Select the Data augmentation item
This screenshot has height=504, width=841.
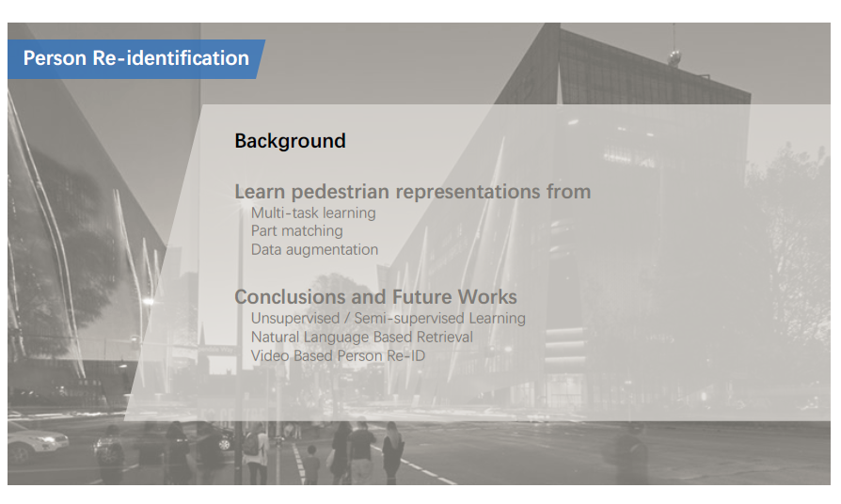click(x=314, y=250)
